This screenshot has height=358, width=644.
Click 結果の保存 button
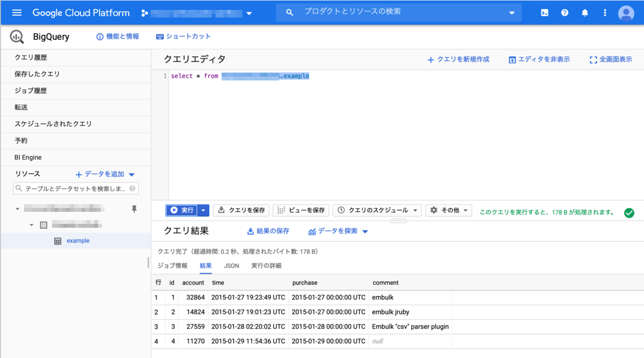click(x=268, y=231)
